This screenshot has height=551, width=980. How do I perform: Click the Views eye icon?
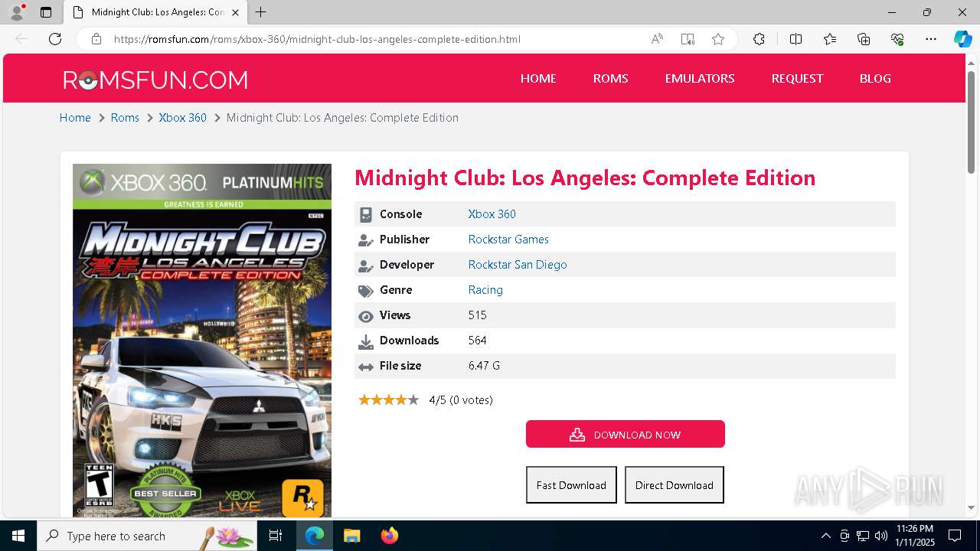coord(366,316)
